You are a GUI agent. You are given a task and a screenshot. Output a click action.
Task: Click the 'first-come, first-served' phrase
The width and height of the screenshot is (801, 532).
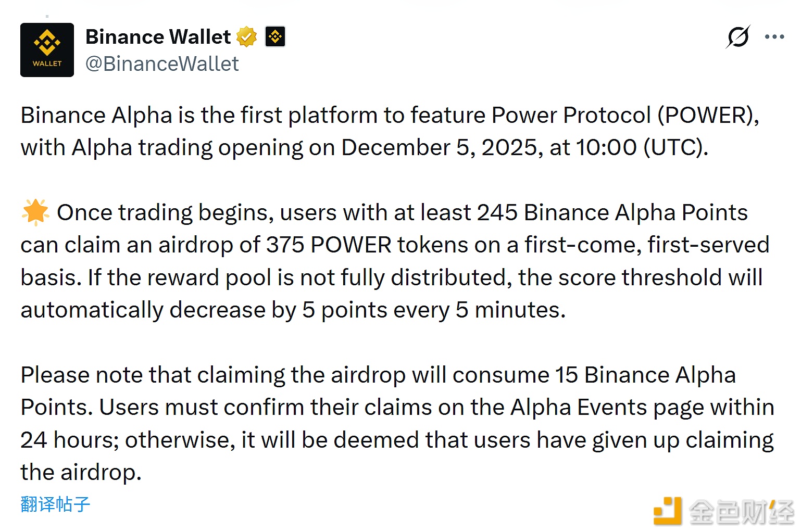point(646,245)
